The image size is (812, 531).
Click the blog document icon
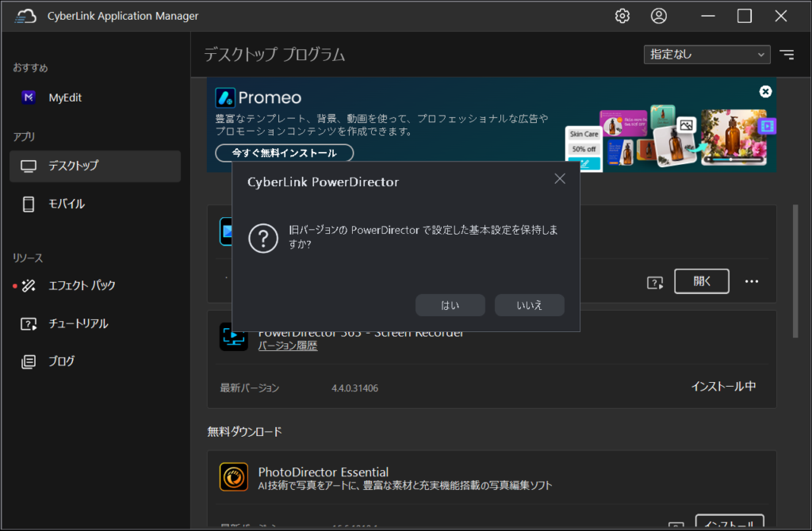tap(29, 361)
